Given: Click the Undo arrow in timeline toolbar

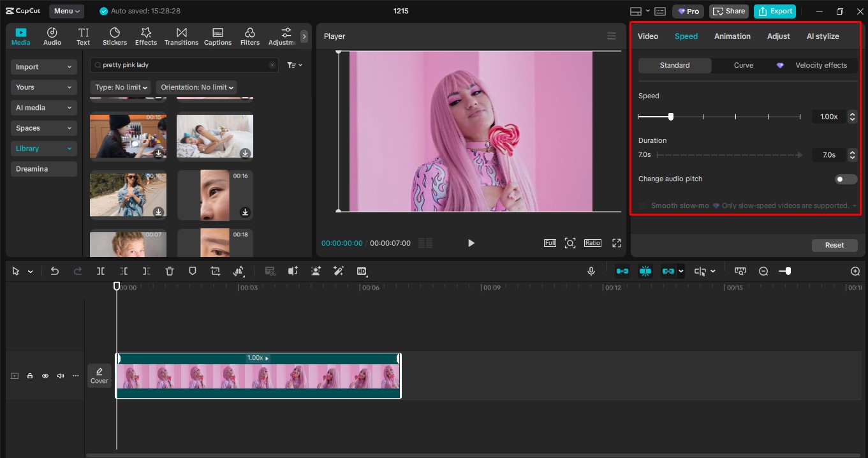Looking at the screenshot, I should 55,271.
